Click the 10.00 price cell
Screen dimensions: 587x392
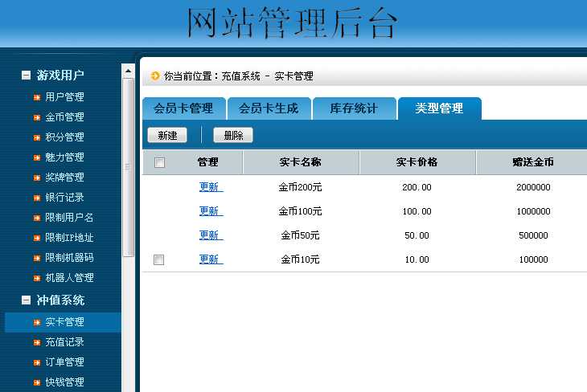click(x=417, y=259)
